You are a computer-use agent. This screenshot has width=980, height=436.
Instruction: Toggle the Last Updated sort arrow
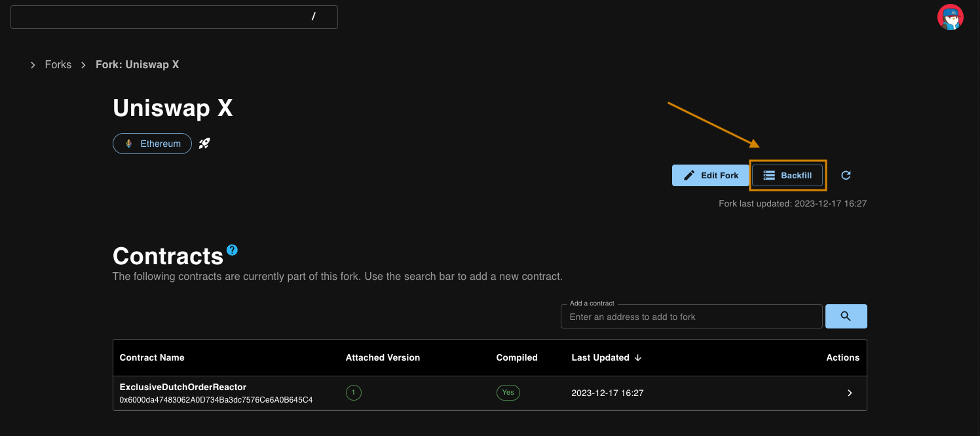click(638, 357)
